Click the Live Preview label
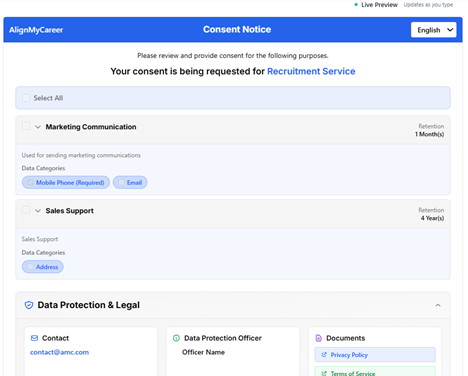The width and height of the screenshot is (468, 376). [379, 5]
